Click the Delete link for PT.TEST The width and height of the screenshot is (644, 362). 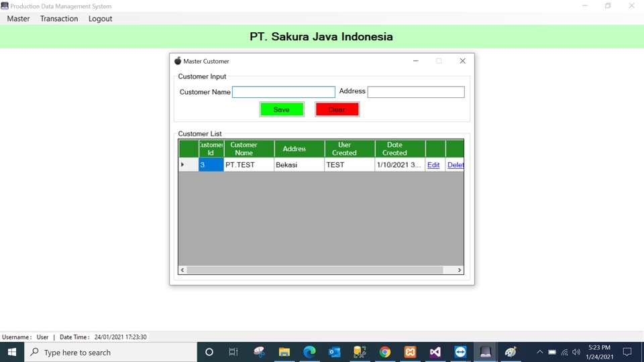[455, 165]
